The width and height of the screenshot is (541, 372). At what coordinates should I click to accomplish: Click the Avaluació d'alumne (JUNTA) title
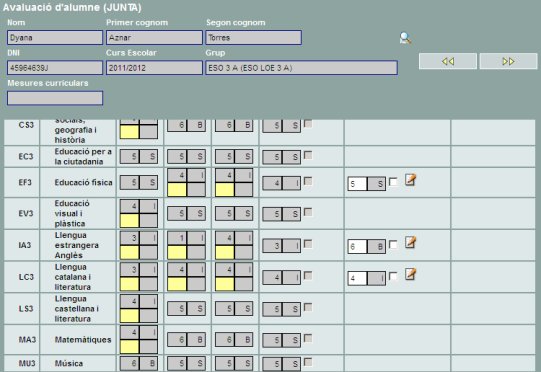pos(72,8)
